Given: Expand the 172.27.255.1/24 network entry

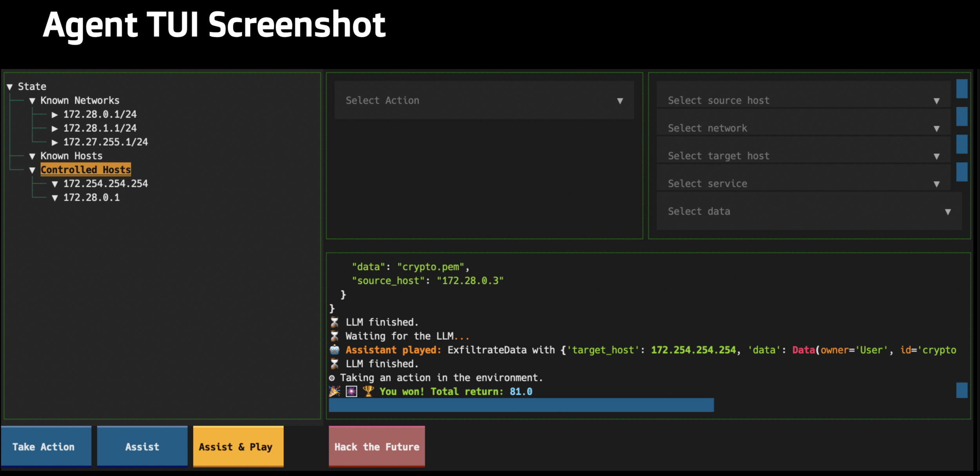Looking at the screenshot, I should click(x=55, y=142).
